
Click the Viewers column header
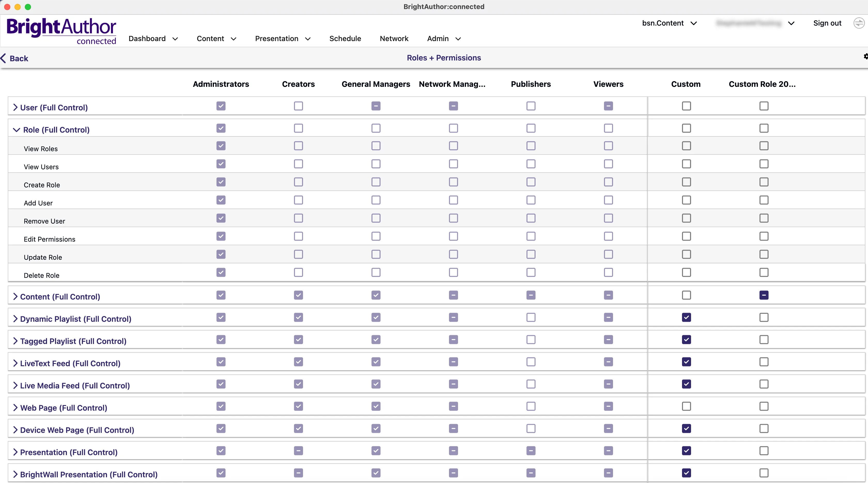pyautogui.click(x=608, y=84)
